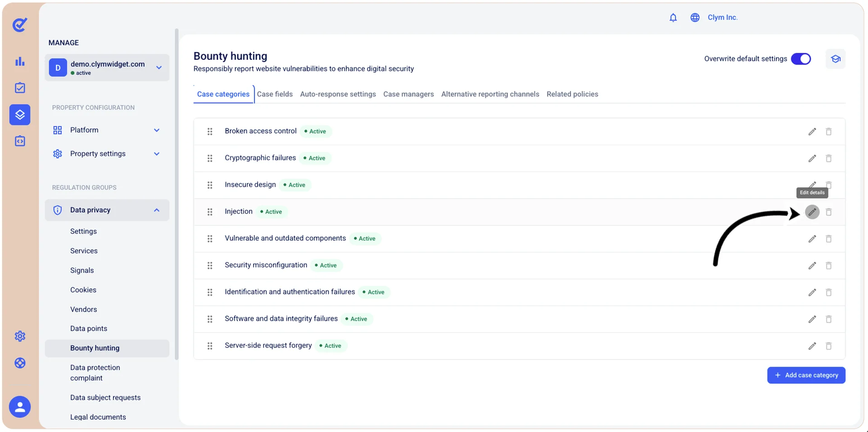This screenshot has width=868, height=432.
Task: Go to the Related policies tab
Action: pos(572,94)
